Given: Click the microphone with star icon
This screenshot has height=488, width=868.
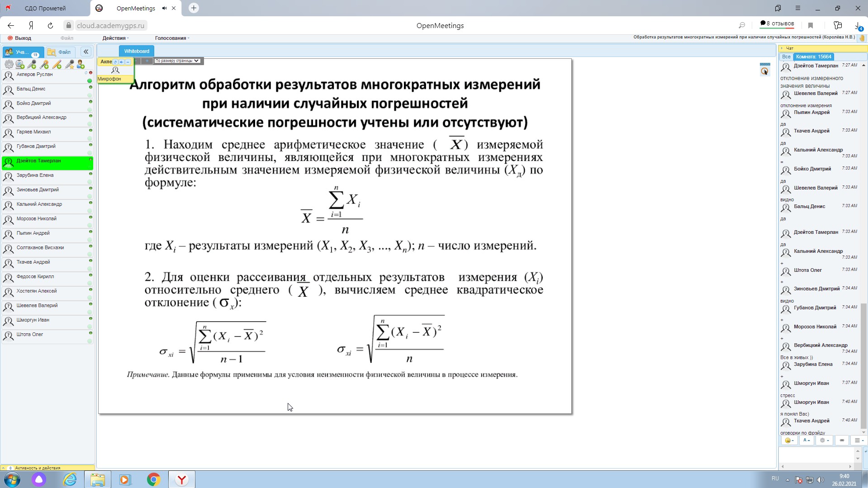Looking at the screenshot, I should click(69, 64).
